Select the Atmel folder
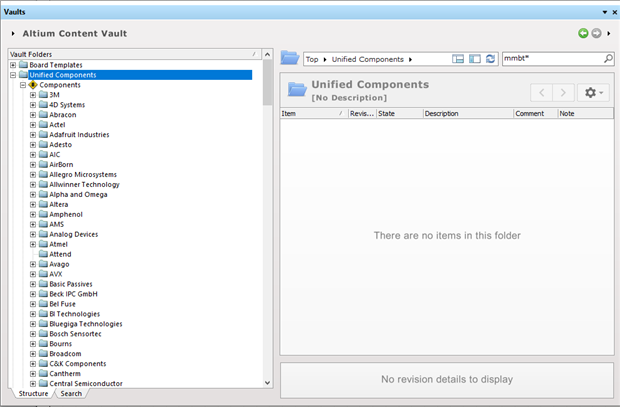The height and width of the screenshot is (407, 620). point(58,244)
